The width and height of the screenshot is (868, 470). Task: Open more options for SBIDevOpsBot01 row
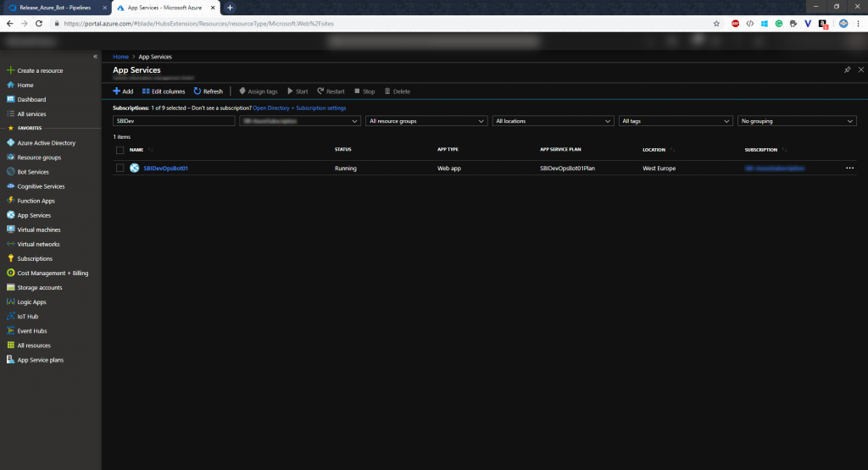pos(849,168)
